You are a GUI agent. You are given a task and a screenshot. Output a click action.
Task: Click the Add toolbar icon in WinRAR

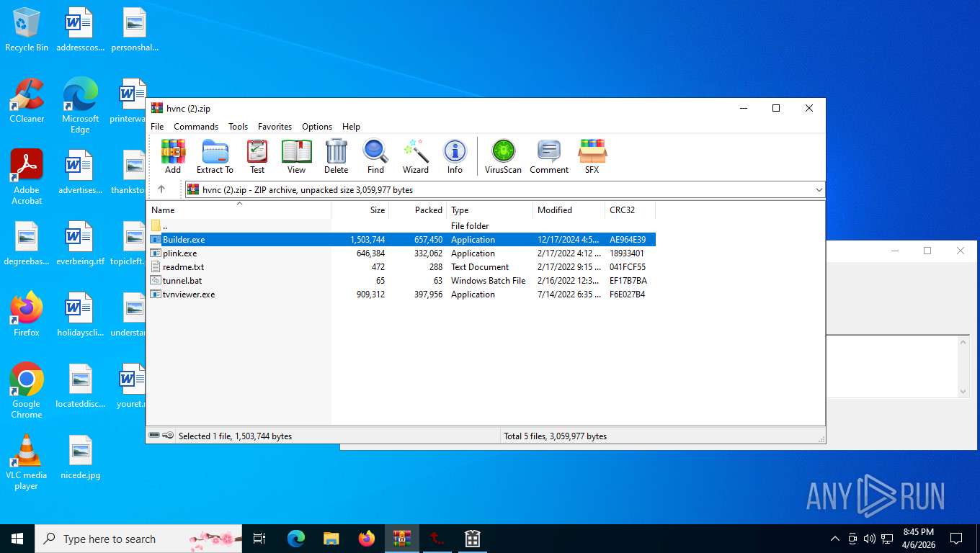pyautogui.click(x=173, y=156)
